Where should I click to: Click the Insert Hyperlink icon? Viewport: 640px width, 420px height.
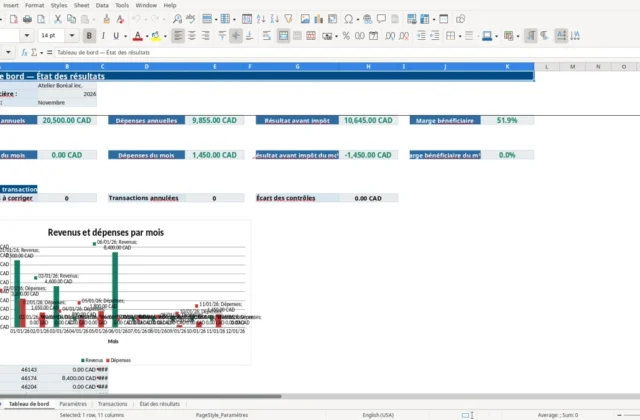point(367,19)
